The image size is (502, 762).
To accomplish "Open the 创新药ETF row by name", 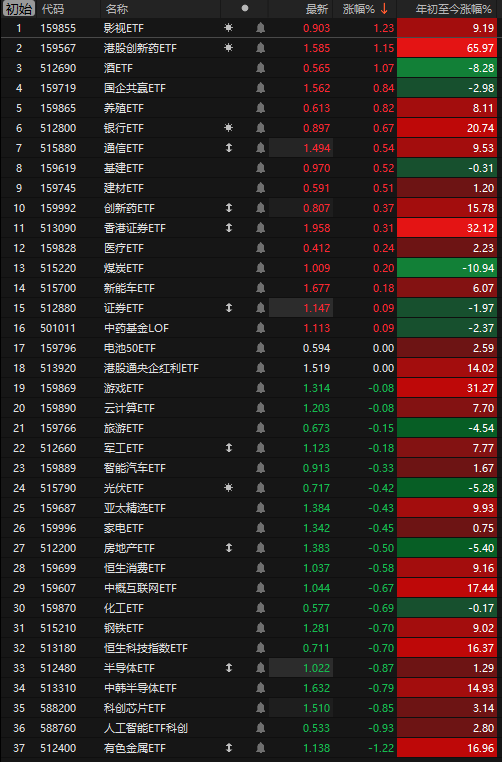I will [x=129, y=208].
